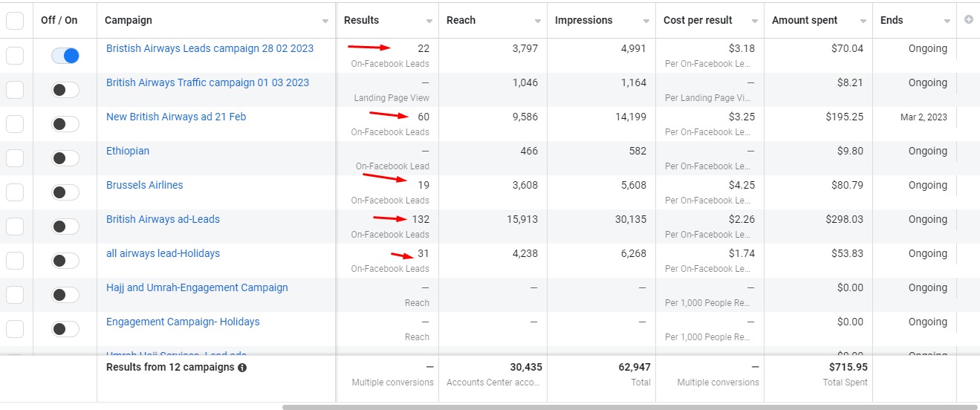
Task: Turn on New British Airways ad 21 Feb
Action: [65, 124]
